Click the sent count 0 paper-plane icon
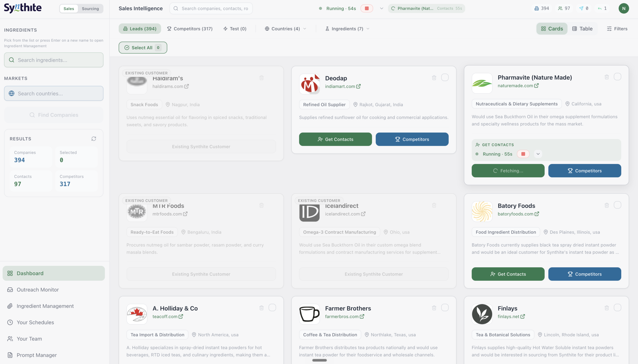This screenshot has height=364, width=638. coord(581,8)
